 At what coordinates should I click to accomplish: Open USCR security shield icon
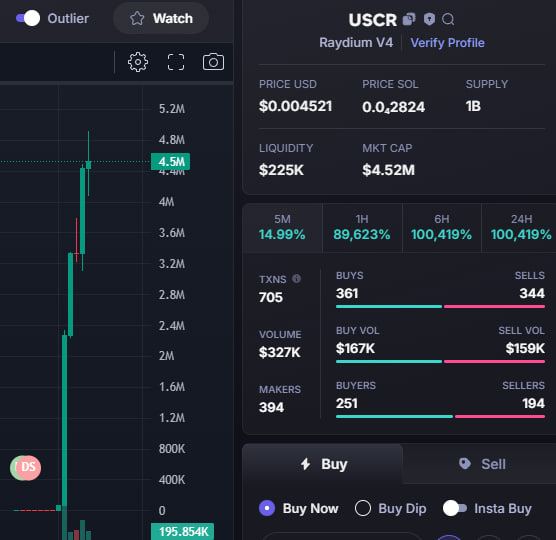(x=429, y=19)
